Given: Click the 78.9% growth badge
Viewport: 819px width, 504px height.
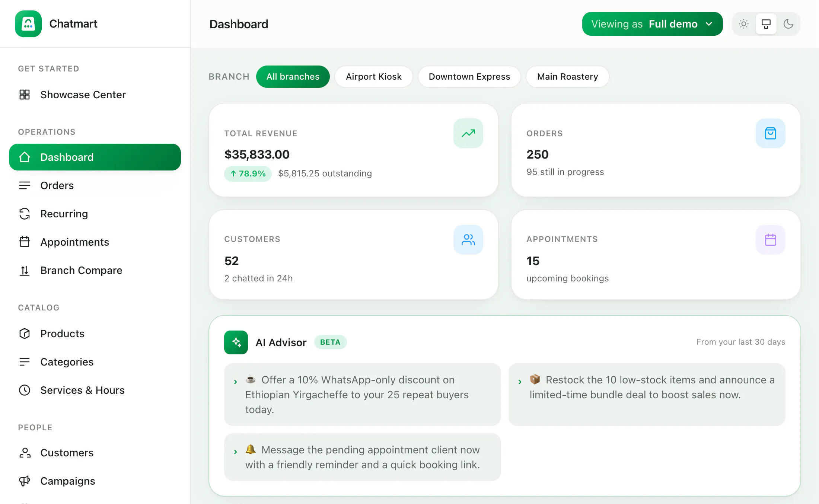Looking at the screenshot, I should coord(248,173).
